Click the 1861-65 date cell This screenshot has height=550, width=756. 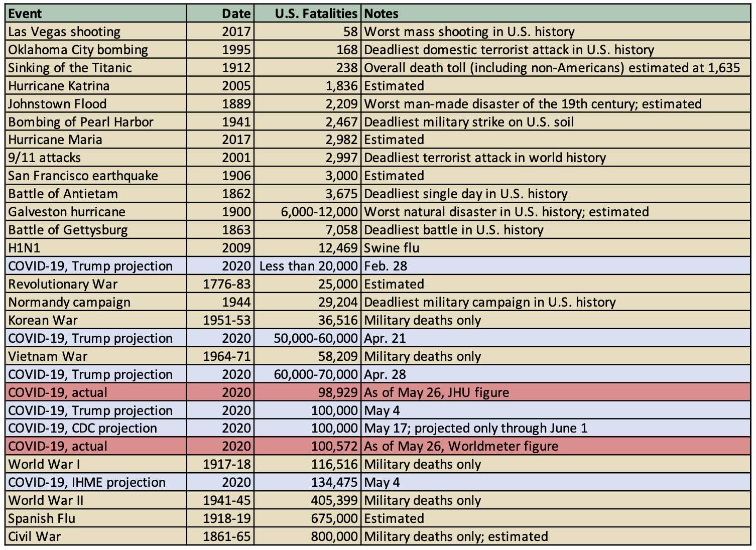(x=220, y=536)
